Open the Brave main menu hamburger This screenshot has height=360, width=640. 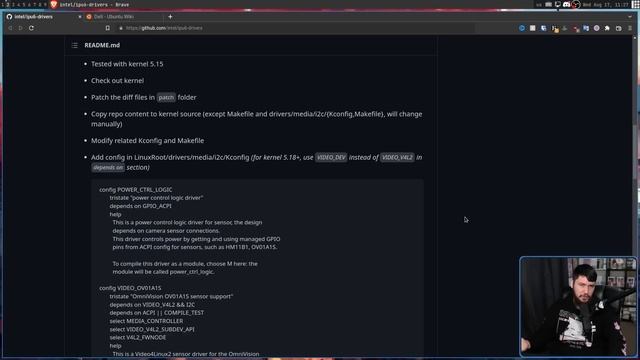pos(630,28)
